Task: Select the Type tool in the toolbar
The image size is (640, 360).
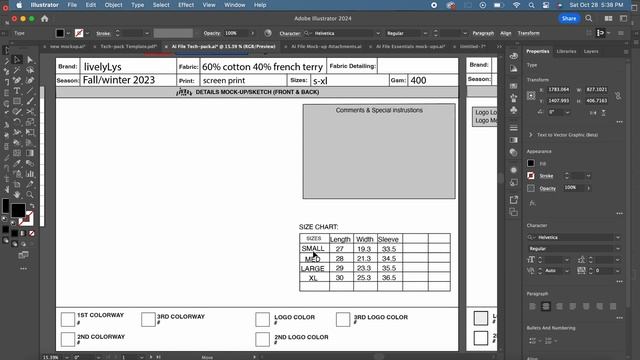Action: coord(17,91)
